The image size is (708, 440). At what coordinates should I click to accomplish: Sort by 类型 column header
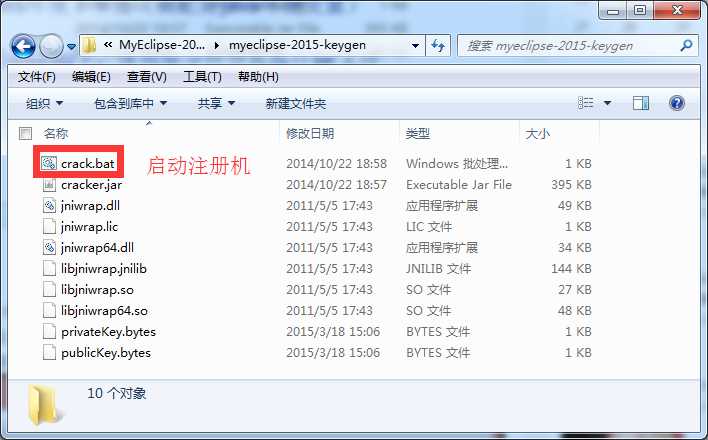(x=417, y=133)
